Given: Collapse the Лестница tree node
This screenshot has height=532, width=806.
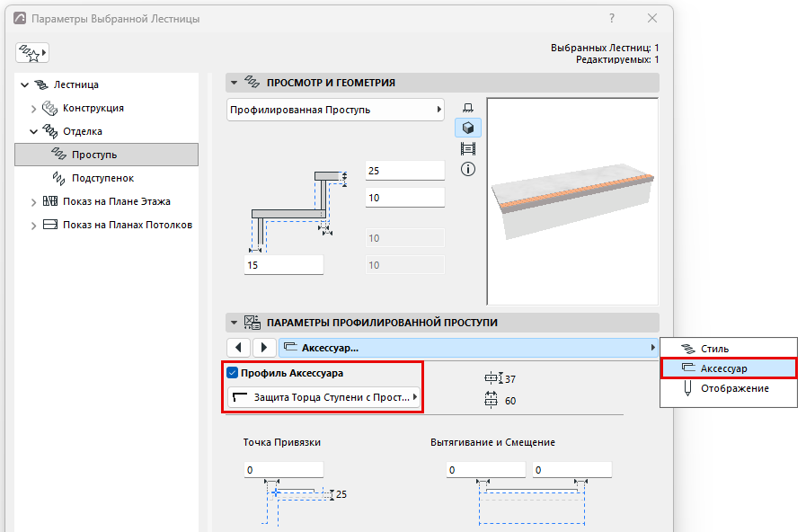Looking at the screenshot, I should (x=24, y=84).
